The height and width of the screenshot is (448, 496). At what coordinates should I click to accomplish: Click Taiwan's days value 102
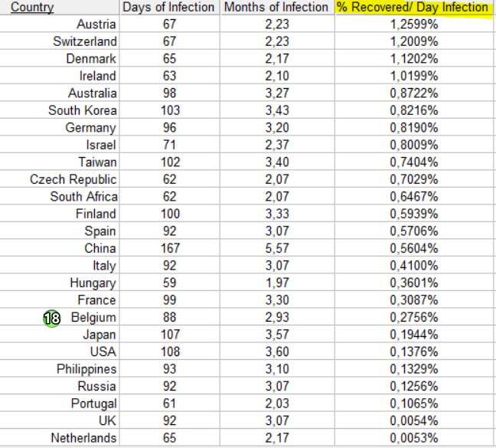coord(170,162)
